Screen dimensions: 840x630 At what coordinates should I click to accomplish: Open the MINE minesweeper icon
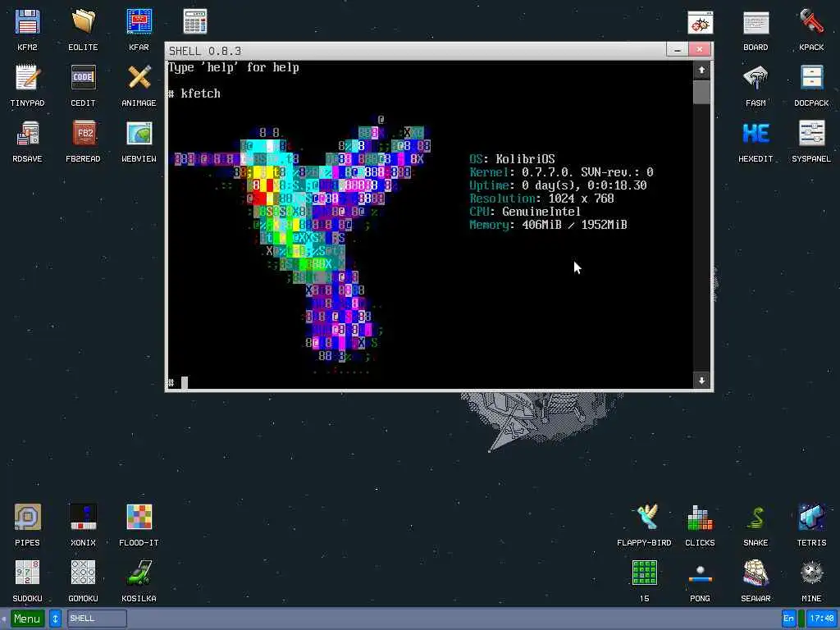click(x=811, y=573)
